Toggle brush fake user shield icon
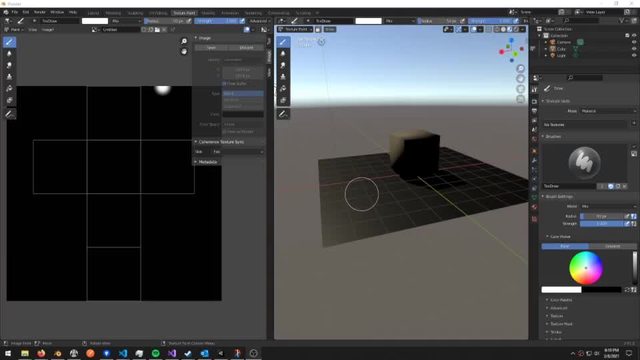This screenshot has height=360, width=640. [x=611, y=186]
